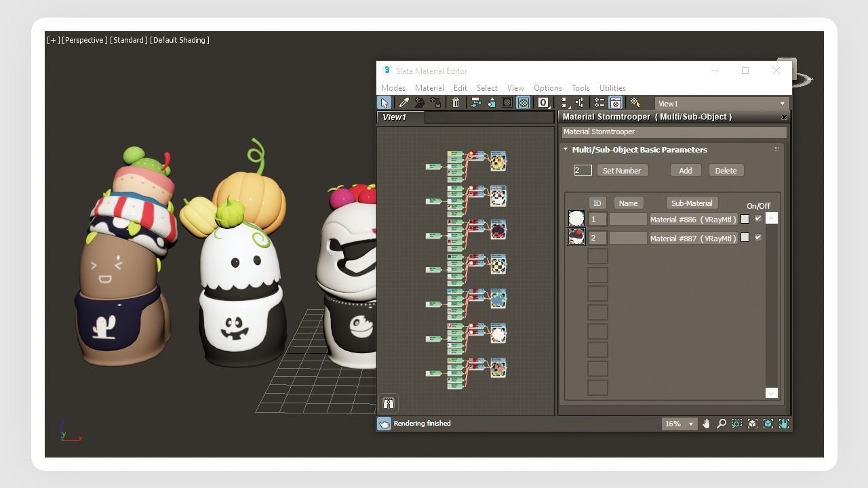
Task: Toggle On/Off checkbox for Material #887
Action: (758, 237)
